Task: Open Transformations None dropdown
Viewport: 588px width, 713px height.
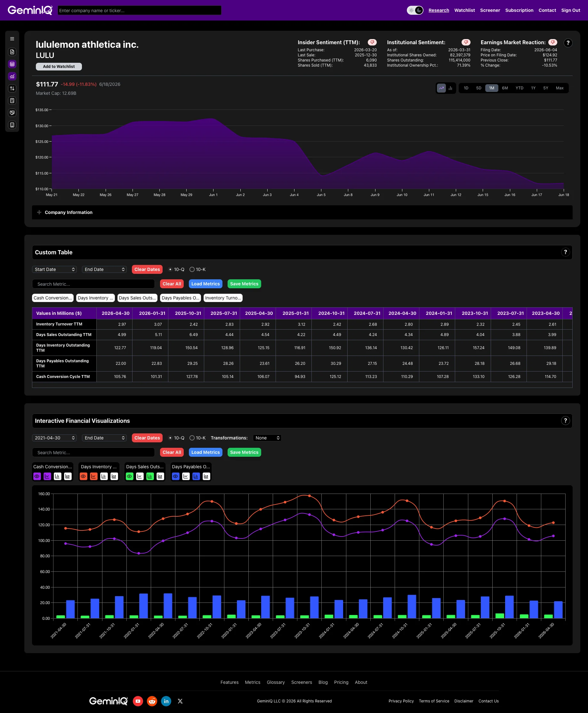Action: tap(267, 438)
